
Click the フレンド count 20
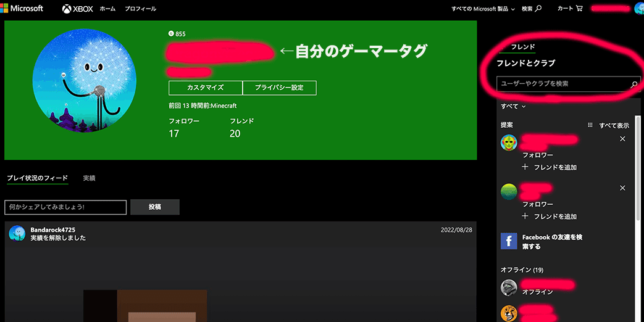click(235, 134)
